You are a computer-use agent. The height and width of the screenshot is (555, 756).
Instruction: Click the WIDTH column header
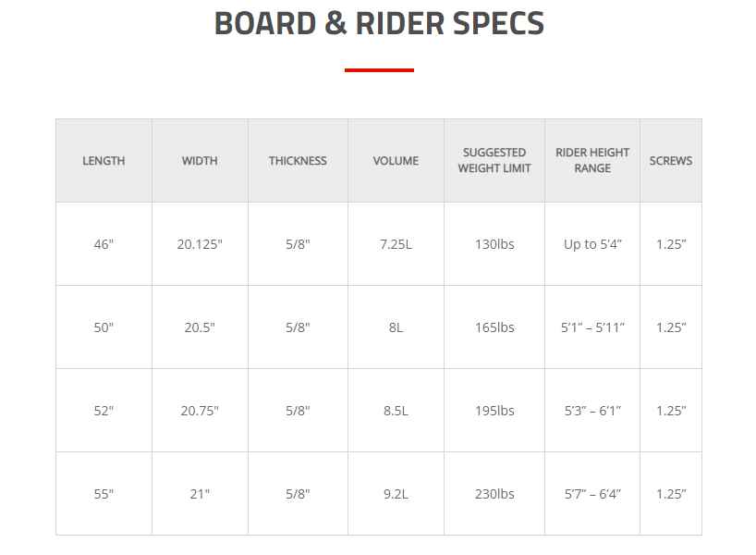pos(200,161)
